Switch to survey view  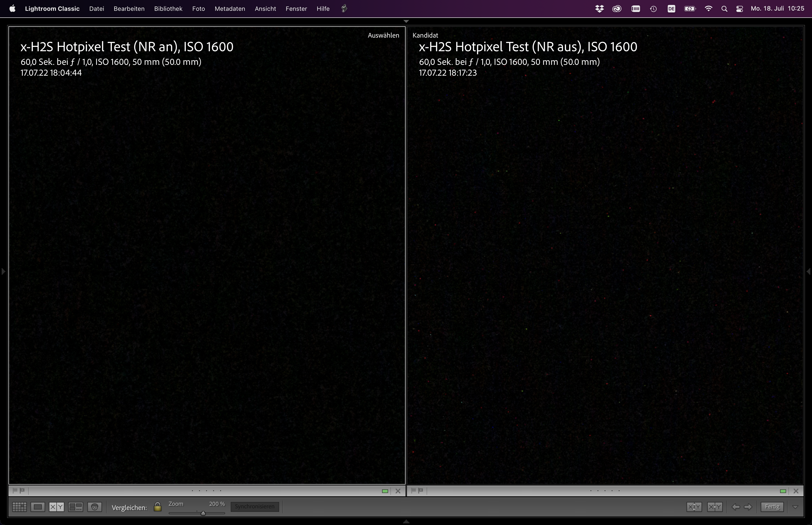(x=76, y=507)
